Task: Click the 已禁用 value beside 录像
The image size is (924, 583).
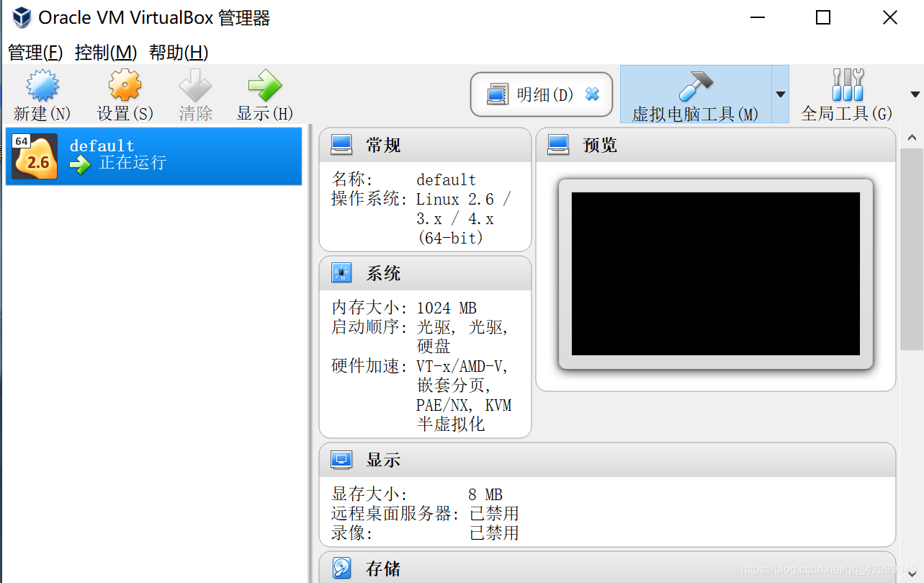Action: (x=494, y=533)
